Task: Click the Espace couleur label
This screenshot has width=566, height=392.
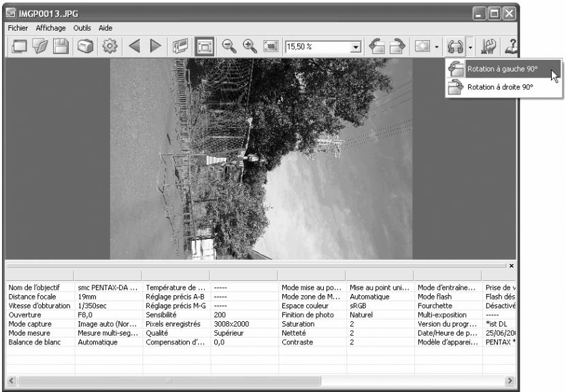Action: (305, 306)
